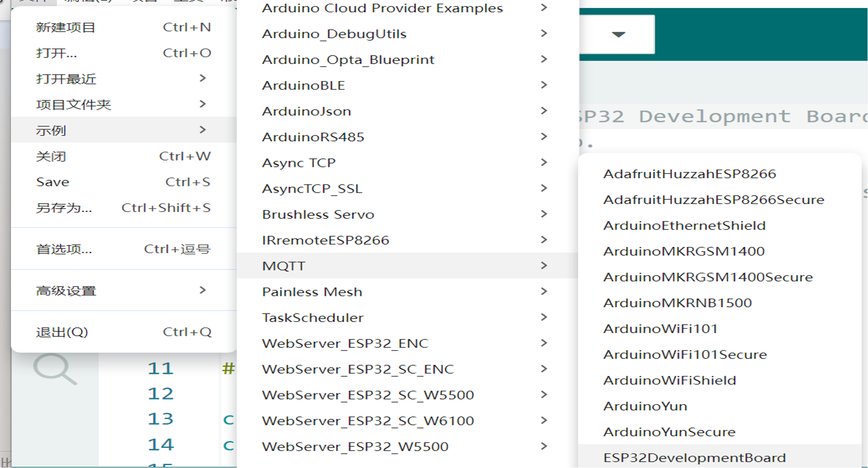868x468 pixels.
Task: Select 关闭 menu entry
Action: click(124, 156)
